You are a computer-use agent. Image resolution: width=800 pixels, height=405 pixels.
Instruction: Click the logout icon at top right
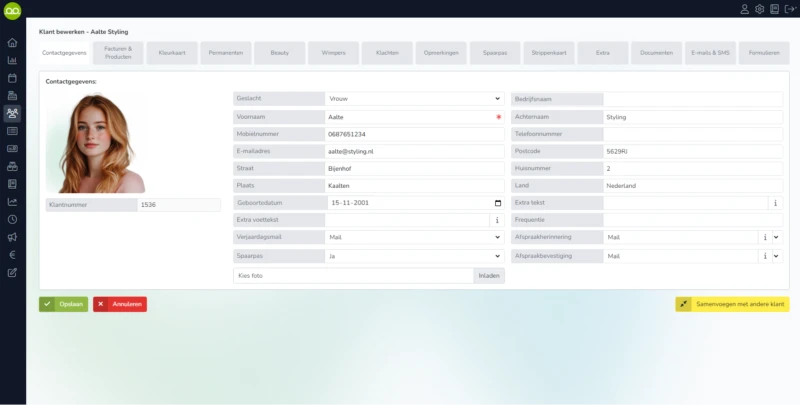pos(789,9)
